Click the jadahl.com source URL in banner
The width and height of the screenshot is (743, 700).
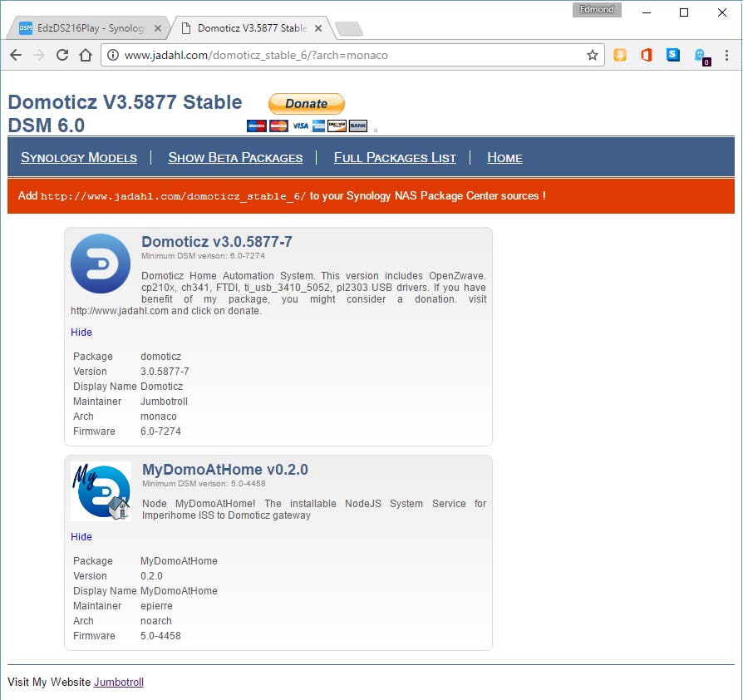click(173, 196)
